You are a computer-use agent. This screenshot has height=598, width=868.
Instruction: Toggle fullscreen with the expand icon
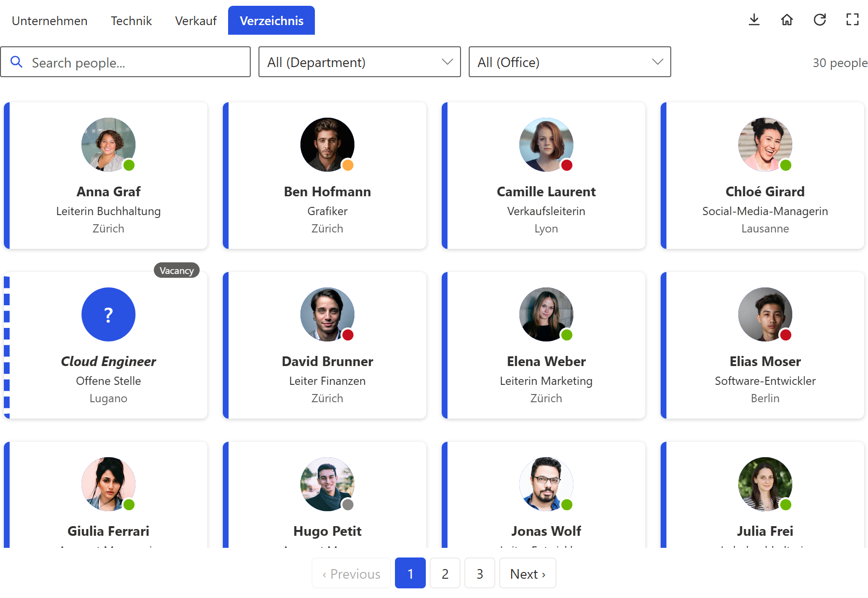tap(853, 20)
